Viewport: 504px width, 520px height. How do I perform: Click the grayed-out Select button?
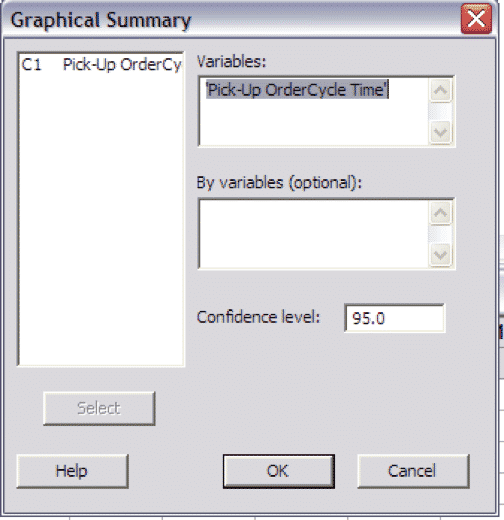click(99, 408)
